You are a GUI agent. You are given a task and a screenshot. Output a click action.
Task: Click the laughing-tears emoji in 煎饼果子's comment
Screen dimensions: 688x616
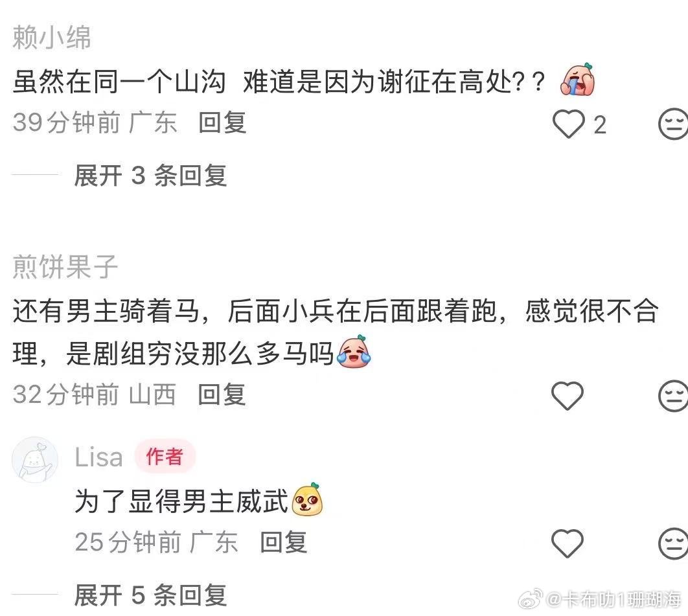point(354,351)
